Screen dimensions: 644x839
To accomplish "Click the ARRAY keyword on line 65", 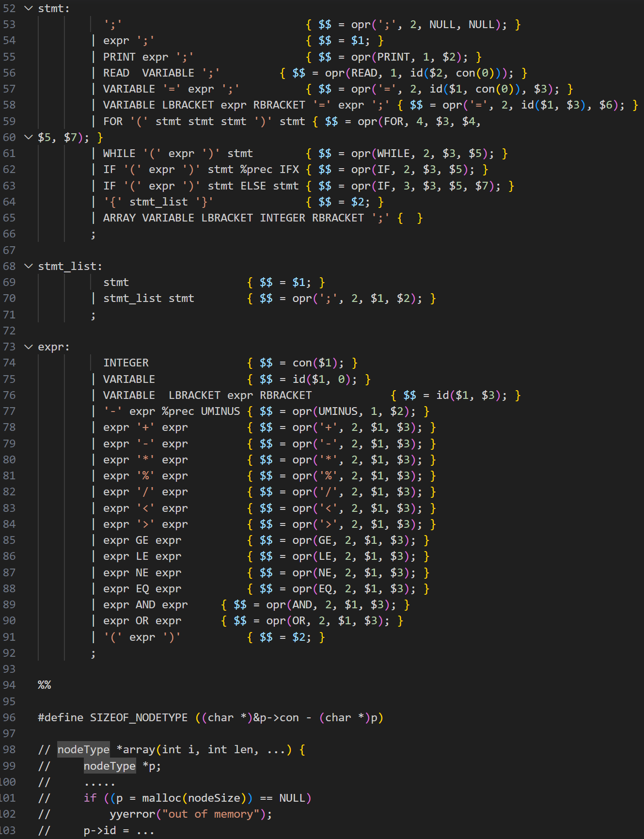I will click(x=119, y=218).
